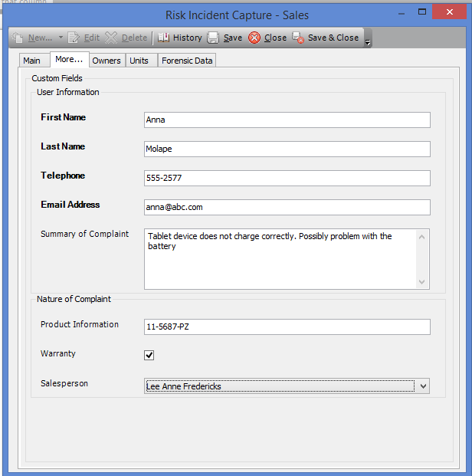Viewport: 472px width, 476px height.
Task: Click the Edit toolbar label
Action: point(92,38)
